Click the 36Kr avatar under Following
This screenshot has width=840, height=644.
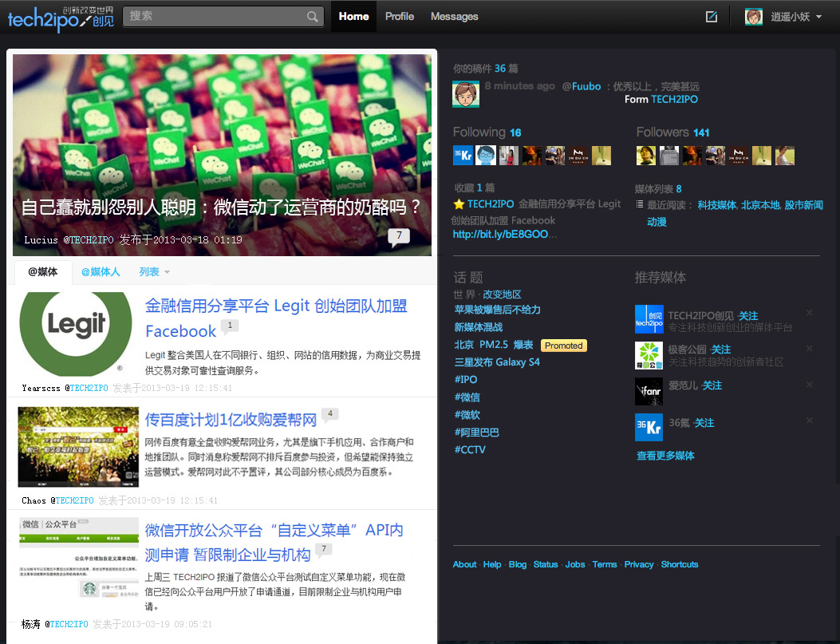coord(463,156)
